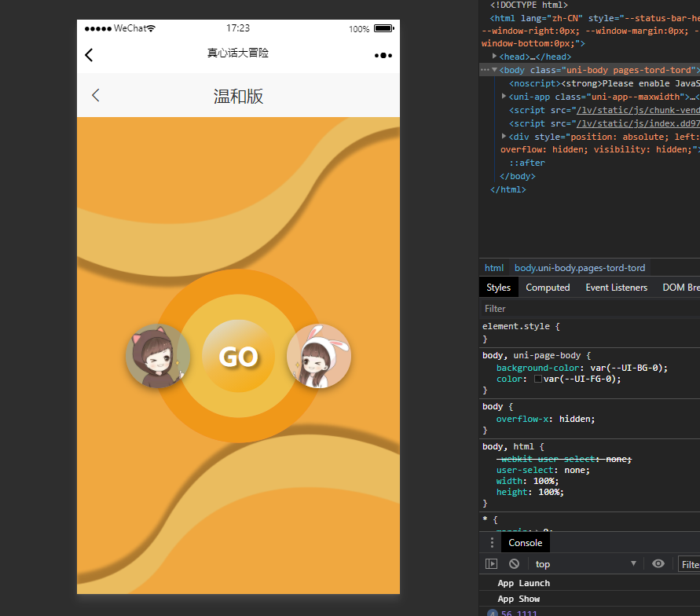Select the bunny-hat avatar on the right
700x616 pixels.
(x=318, y=356)
